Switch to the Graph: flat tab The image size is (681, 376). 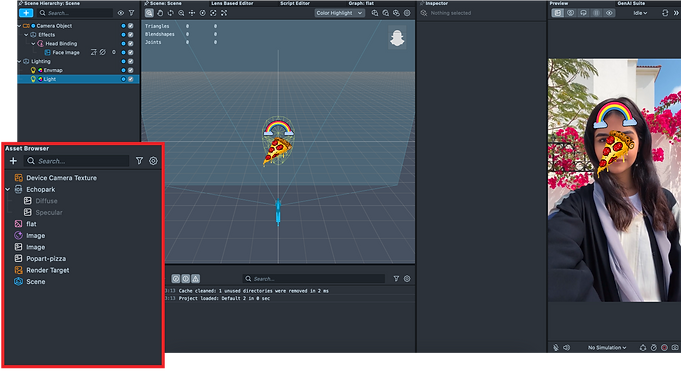[x=361, y=3]
